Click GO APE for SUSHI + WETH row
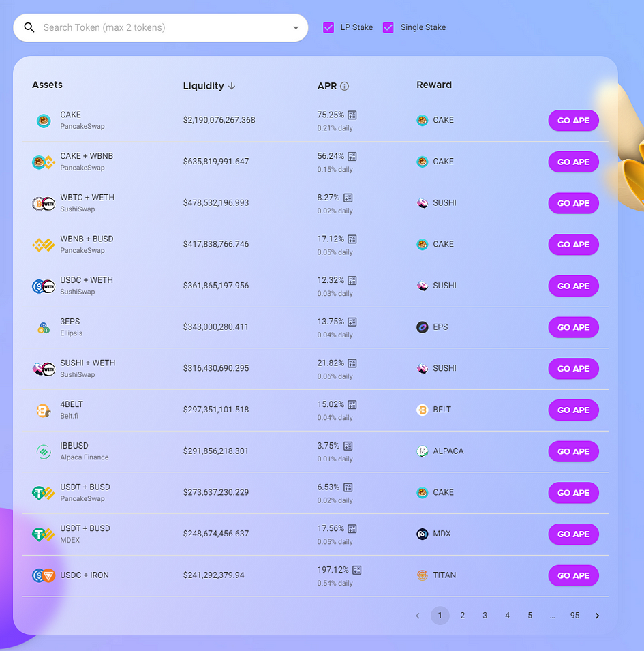644x651 pixels. 573,368
